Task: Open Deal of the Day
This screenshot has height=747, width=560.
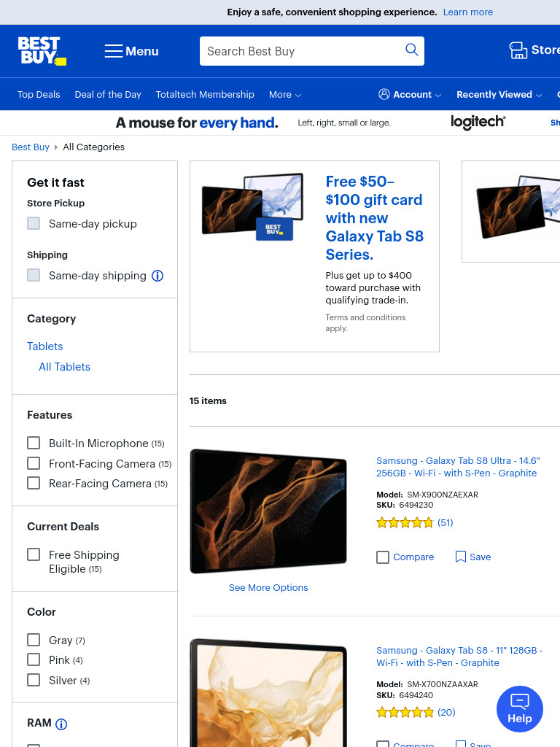Action: pos(108,94)
